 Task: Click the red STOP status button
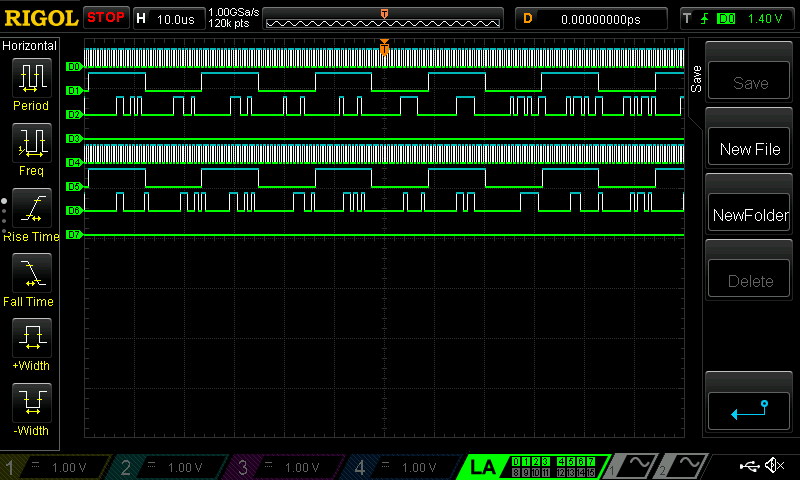[105, 18]
